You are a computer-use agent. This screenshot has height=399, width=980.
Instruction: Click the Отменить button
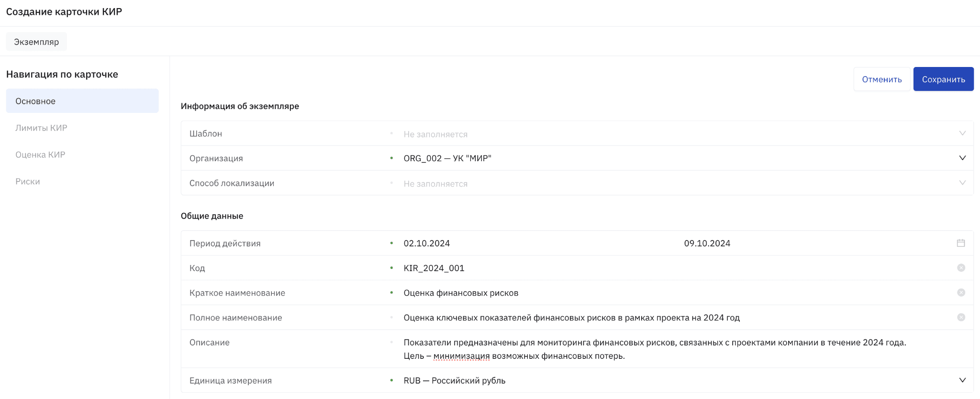pos(882,79)
